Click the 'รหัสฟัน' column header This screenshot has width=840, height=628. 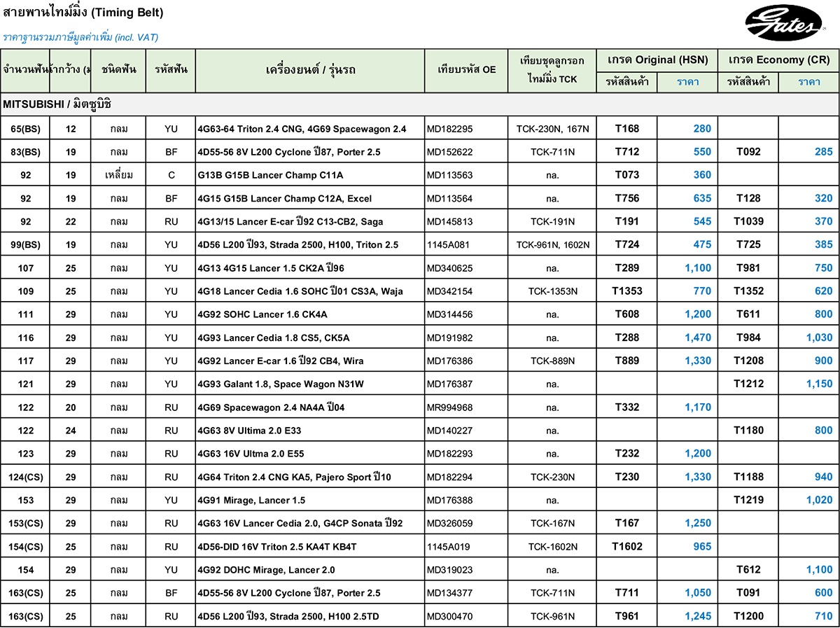[x=171, y=70]
